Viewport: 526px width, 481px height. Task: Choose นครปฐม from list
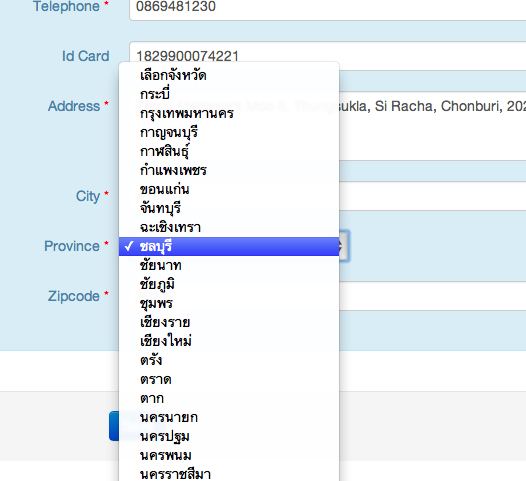coord(229,437)
